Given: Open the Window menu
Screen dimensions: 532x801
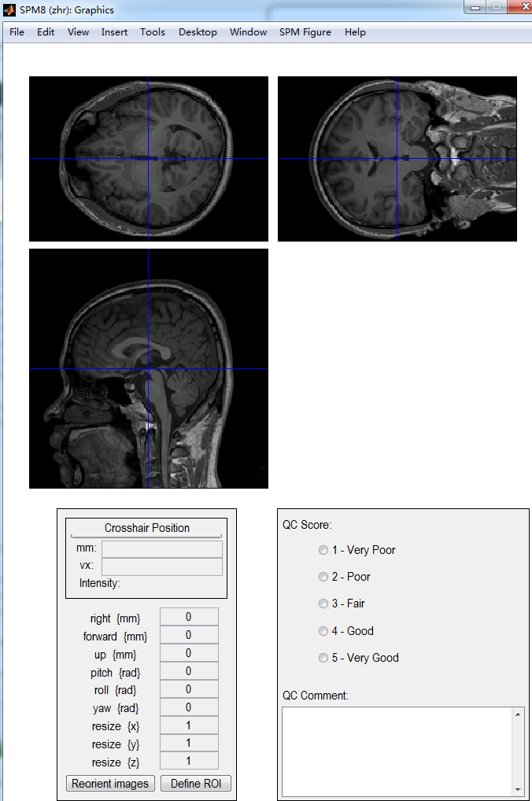Looking at the screenshot, I should coord(248,32).
